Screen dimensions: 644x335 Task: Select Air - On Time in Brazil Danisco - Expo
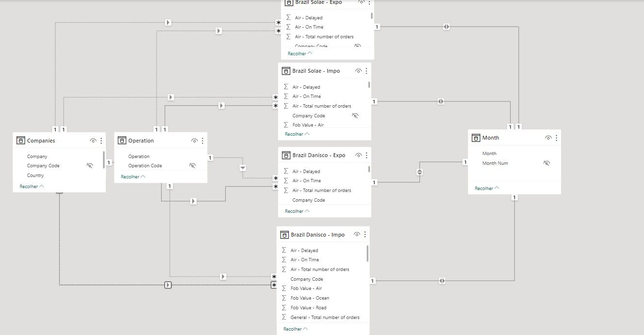(307, 181)
